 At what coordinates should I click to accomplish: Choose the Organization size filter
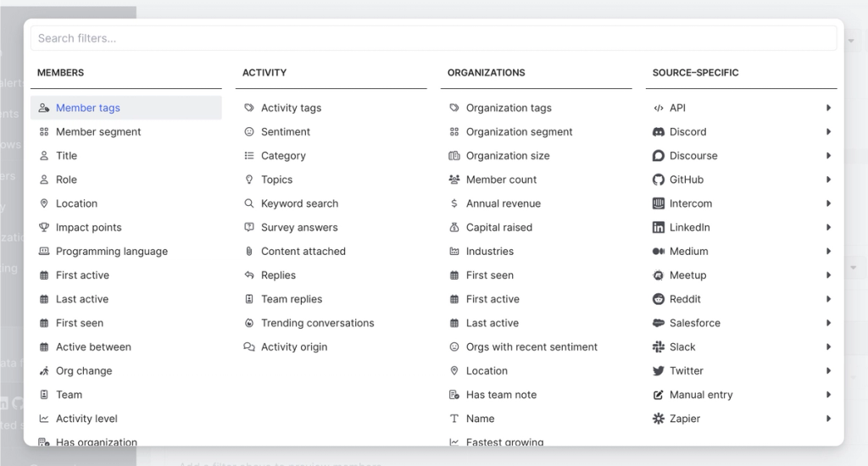click(508, 156)
